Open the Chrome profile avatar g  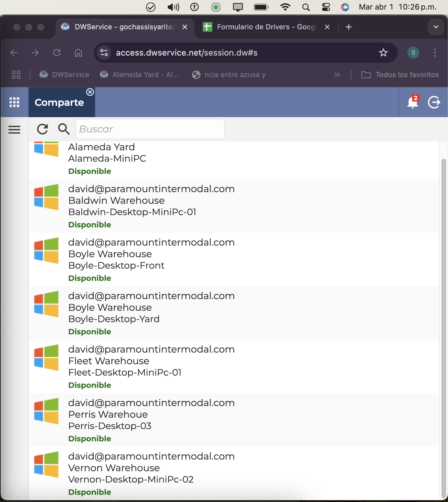[x=413, y=53]
